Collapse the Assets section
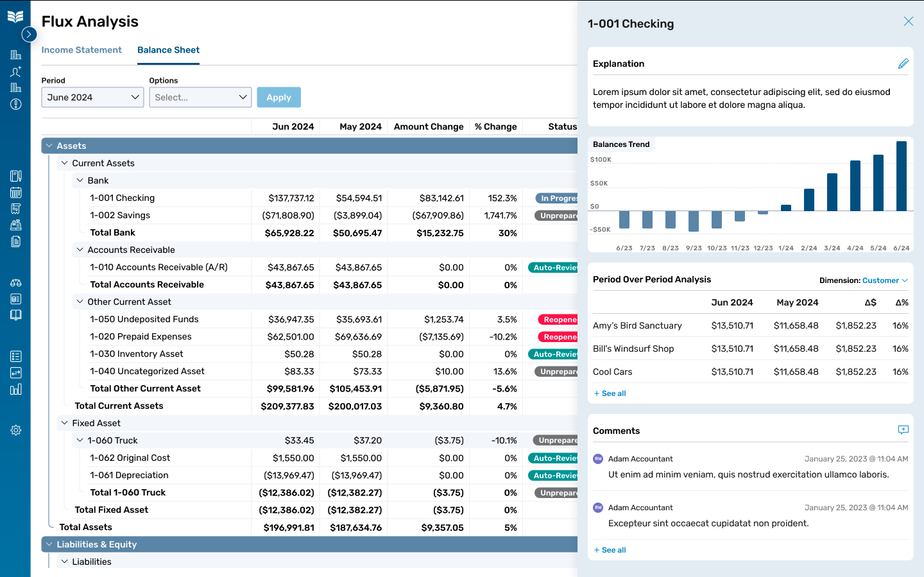Image resolution: width=924 pixels, height=577 pixels. coord(49,146)
